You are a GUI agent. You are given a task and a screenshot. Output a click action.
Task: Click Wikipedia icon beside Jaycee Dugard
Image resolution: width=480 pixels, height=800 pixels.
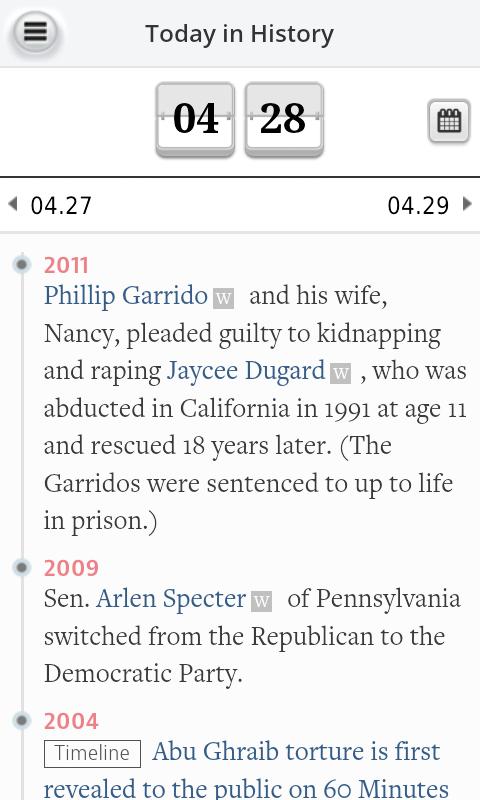click(x=341, y=373)
